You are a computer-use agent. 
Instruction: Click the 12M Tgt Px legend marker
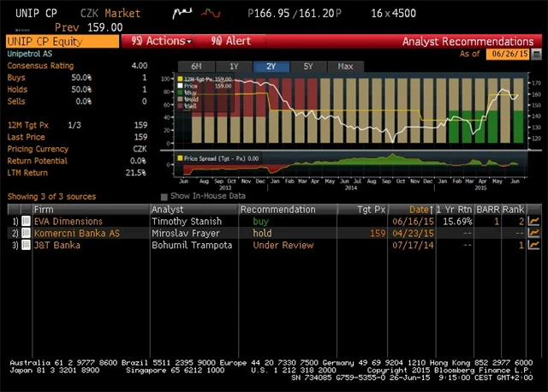181,80
